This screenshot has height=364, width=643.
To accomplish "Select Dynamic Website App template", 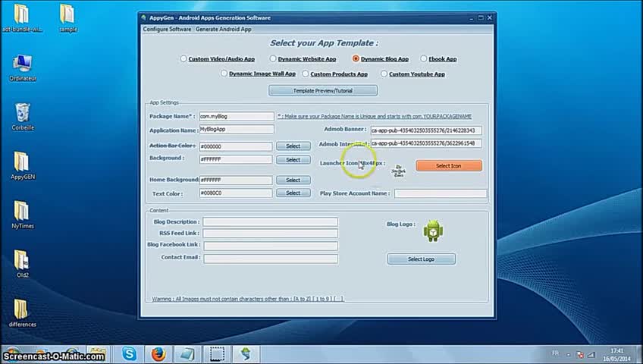I will tap(303, 59).
